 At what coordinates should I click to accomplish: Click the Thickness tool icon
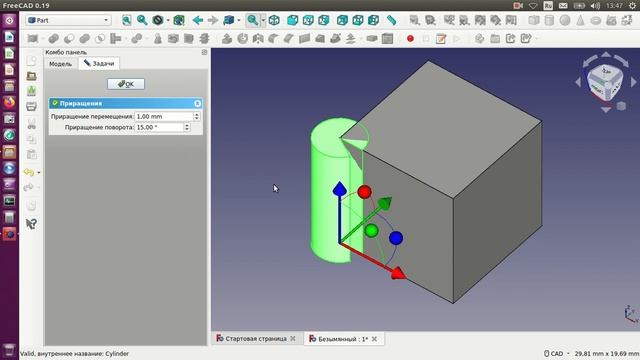[x=371, y=39]
